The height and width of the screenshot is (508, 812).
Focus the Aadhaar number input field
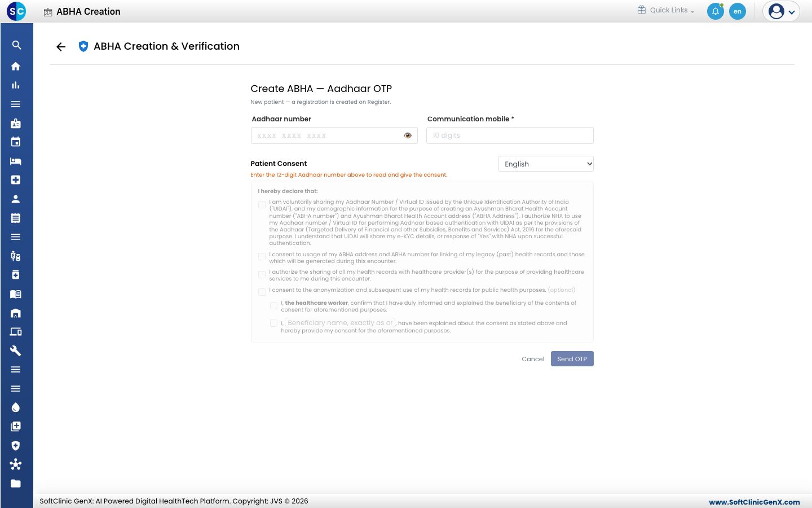334,135
